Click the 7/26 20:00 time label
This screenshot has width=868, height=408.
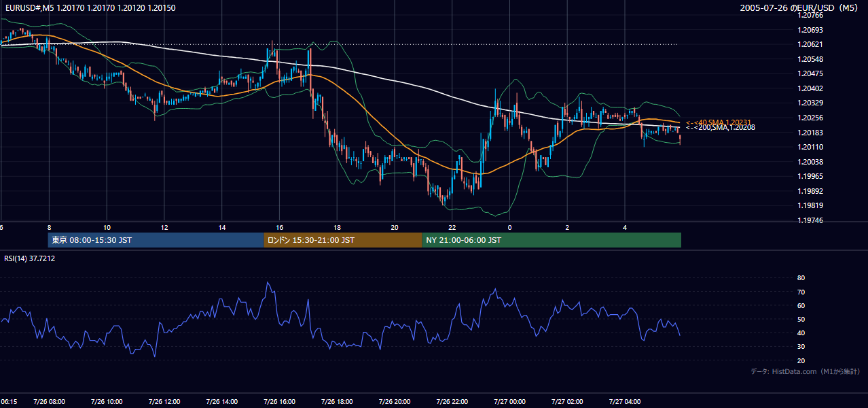click(395, 402)
